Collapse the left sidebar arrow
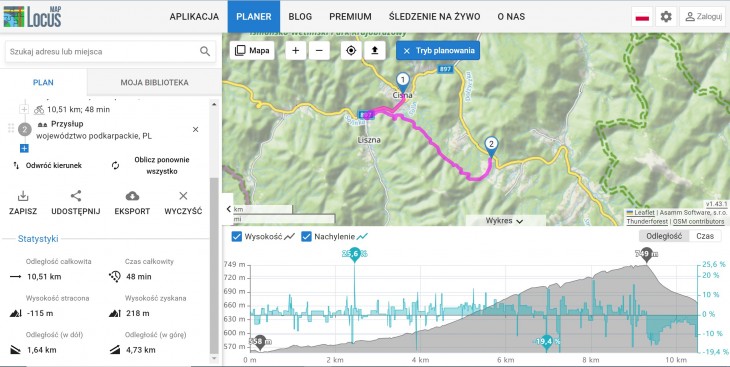The width and height of the screenshot is (730, 367). pos(228,209)
